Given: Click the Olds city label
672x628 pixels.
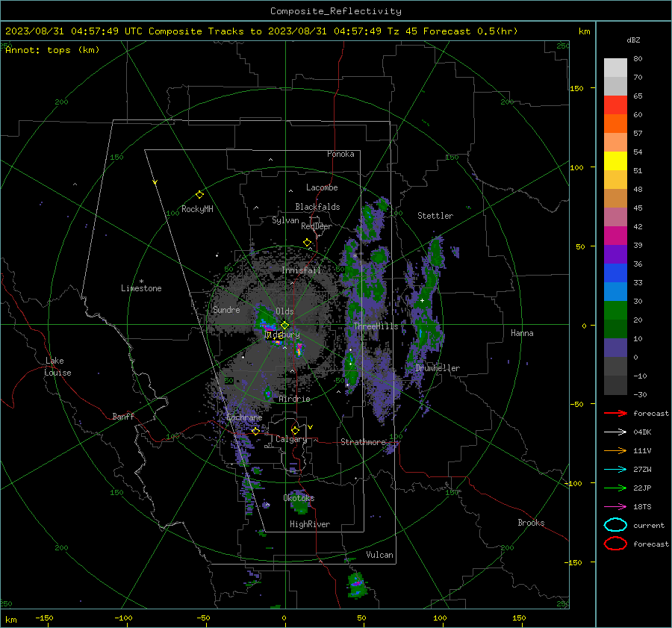Looking at the screenshot, I should point(284,311).
